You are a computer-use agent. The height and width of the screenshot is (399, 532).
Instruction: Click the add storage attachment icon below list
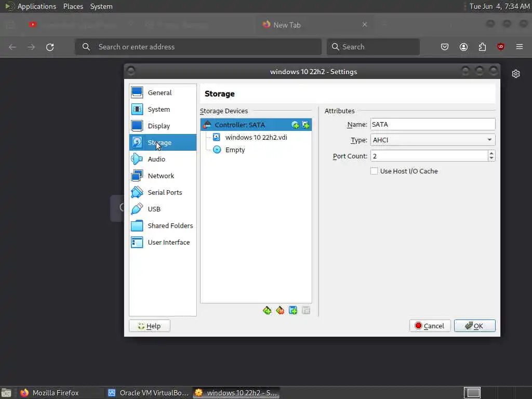293,310
